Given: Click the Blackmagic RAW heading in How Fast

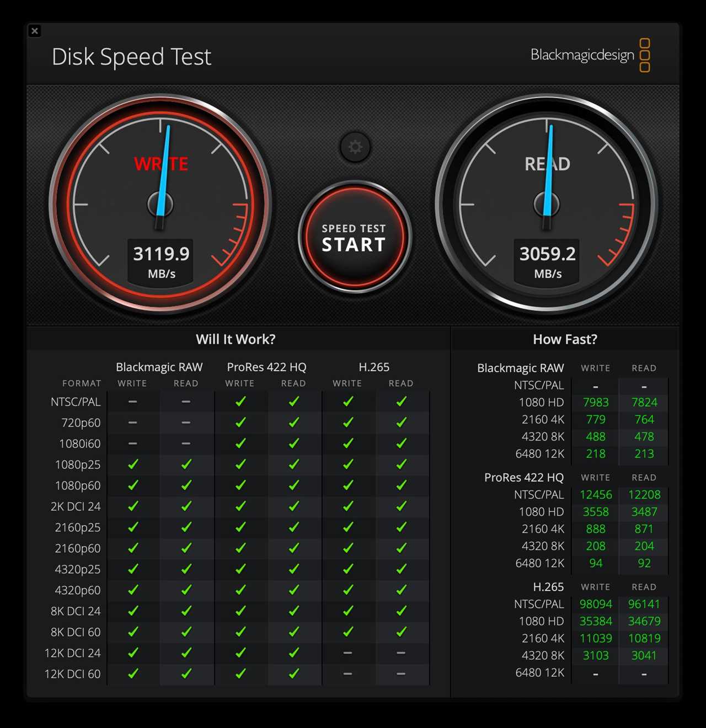Looking at the screenshot, I should [521, 368].
